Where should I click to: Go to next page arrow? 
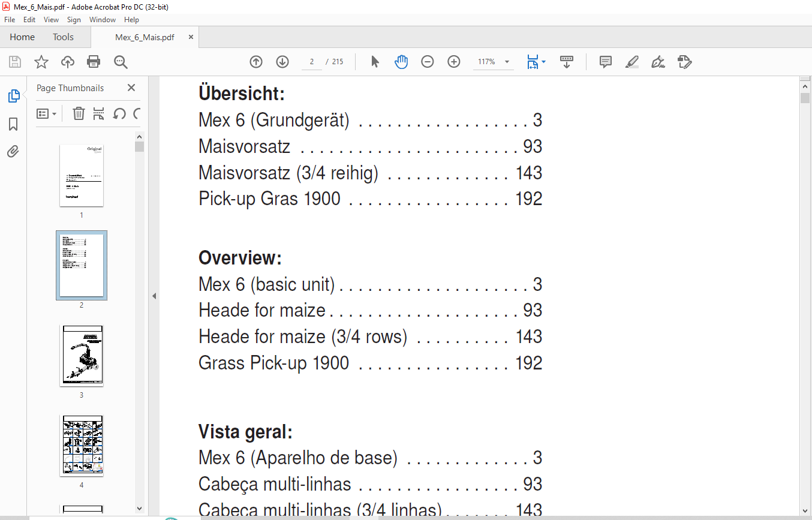282,62
